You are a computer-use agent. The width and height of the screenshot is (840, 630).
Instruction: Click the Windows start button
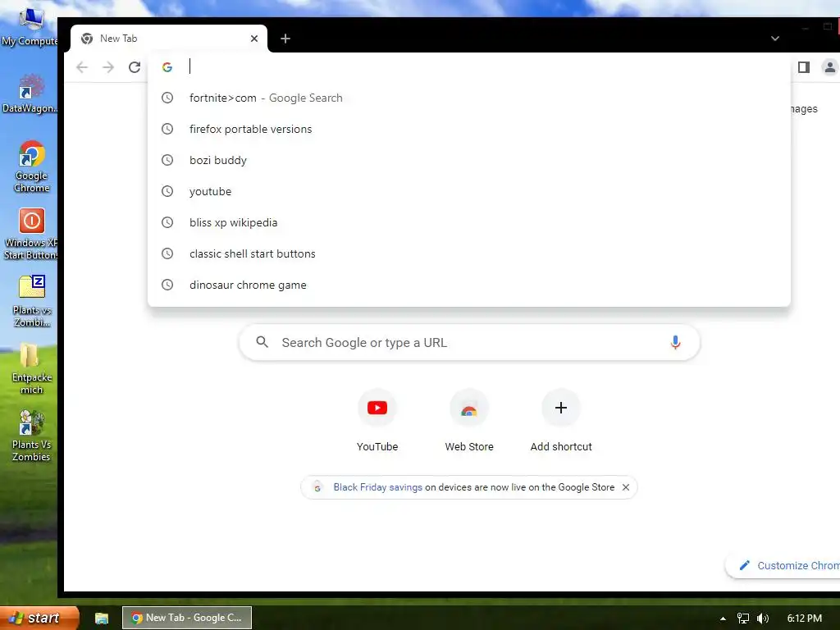(x=39, y=618)
